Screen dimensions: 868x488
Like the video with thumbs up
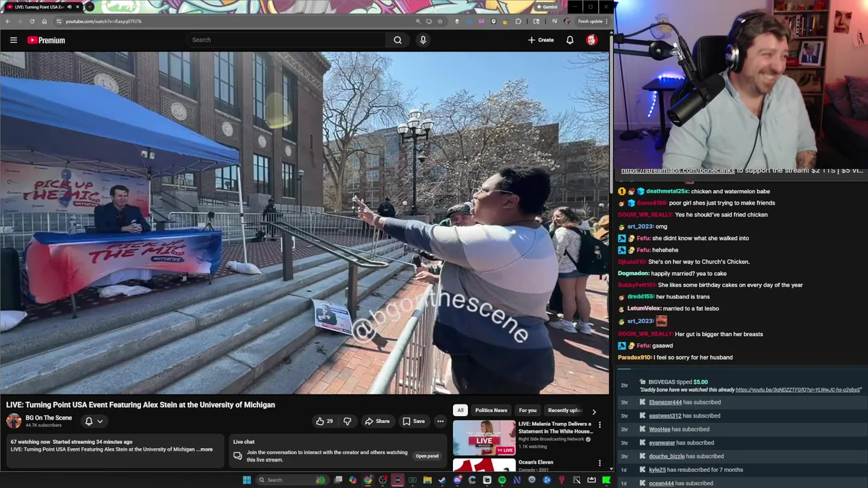click(324, 421)
